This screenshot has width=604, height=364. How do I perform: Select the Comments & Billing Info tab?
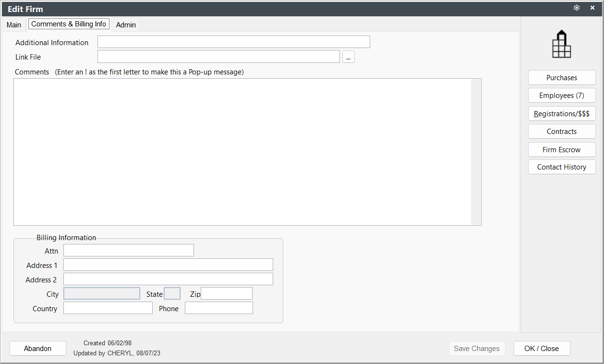click(69, 24)
